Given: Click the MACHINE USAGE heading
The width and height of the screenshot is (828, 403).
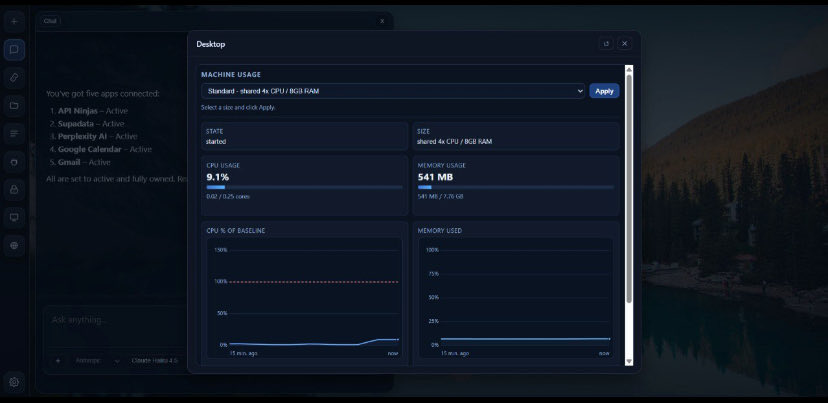Looking at the screenshot, I should tap(231, 75).
